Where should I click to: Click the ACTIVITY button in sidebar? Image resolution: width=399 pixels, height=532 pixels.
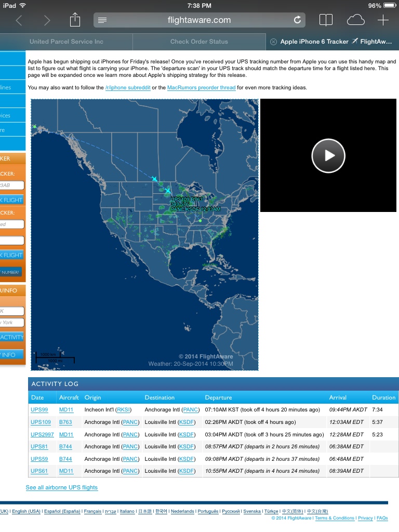tap(11, 337)
